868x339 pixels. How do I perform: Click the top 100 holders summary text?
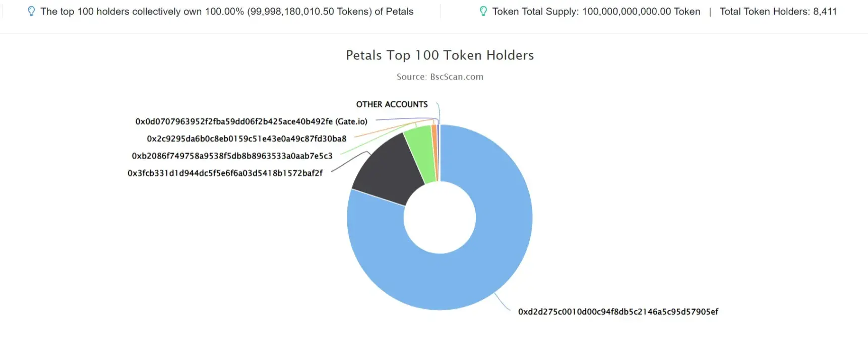coord(227,12)
